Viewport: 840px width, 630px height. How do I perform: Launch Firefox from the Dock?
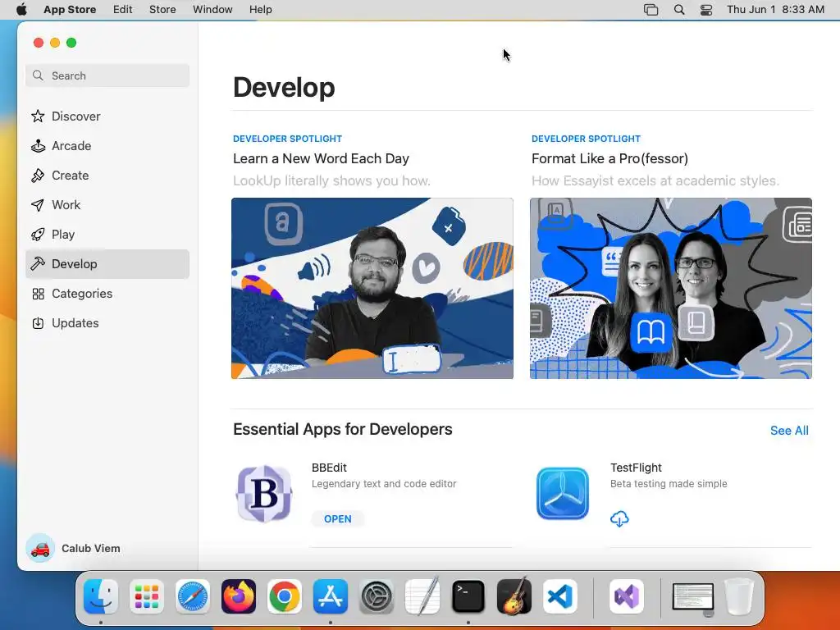click(239, 596)
